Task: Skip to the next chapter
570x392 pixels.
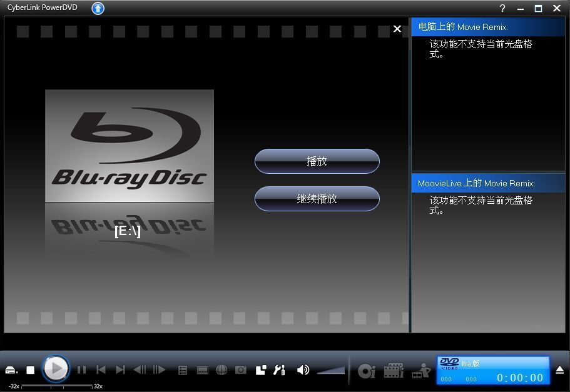Action: click(x=121, y=369)
